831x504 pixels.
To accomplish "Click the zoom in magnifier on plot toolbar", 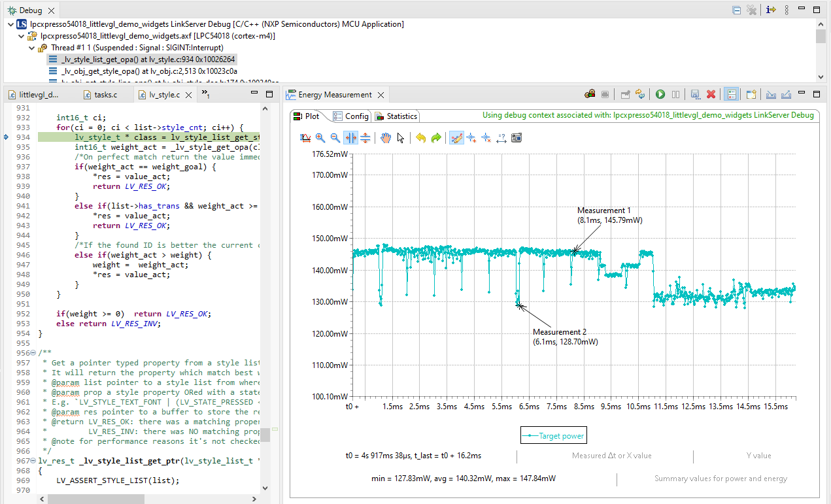I will [320, 138].
